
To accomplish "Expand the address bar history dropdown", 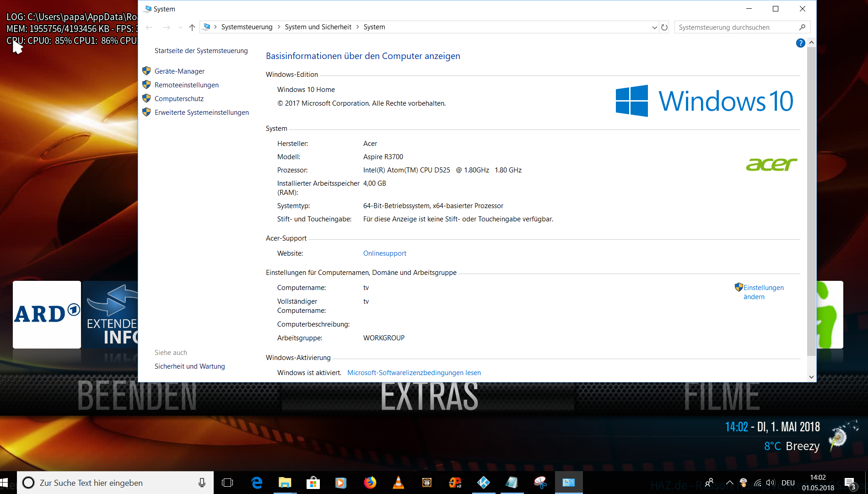I will pyautogui.click(x=654, y=27).
